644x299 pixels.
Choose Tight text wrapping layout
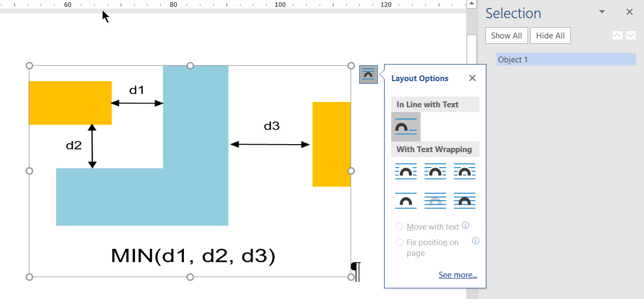click(x=435, y=171)
